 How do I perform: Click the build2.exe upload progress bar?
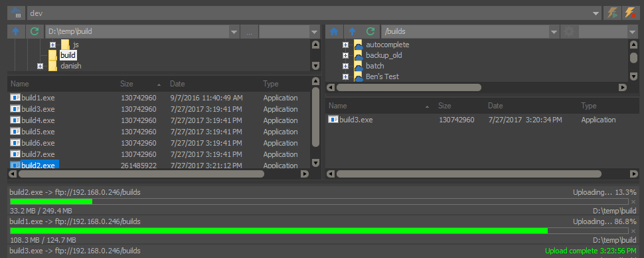pyautogui.click(x=319, y=201)
